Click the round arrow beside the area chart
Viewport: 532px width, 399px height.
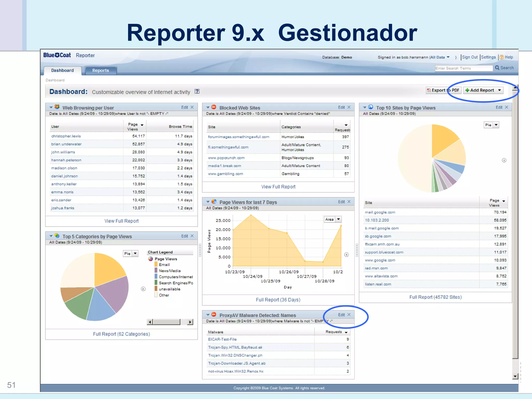[347, 255]
